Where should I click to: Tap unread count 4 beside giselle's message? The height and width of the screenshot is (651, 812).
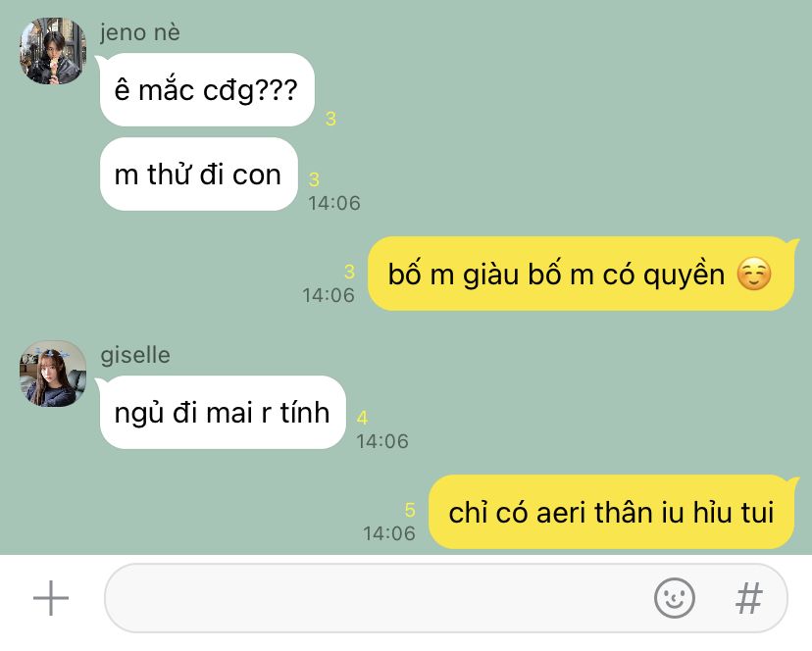(x=362, y=418)
